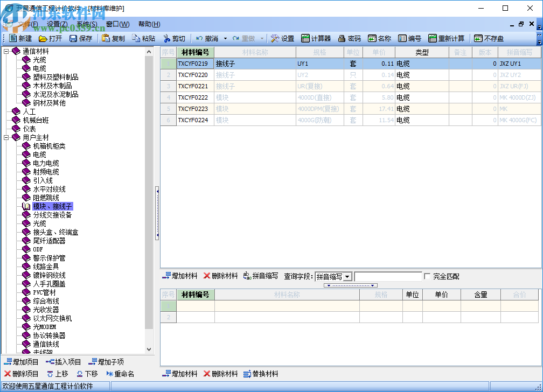This screenshot has width=543, height=392.
Task: Save using the 保存 toolbar button
Action: pyautogui.click(x=81, y=38)
